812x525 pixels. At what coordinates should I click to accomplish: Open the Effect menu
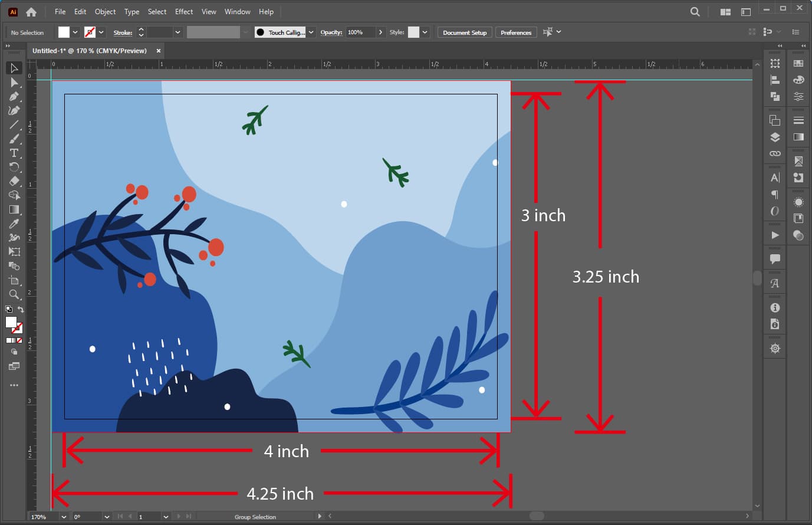(184, 11)
